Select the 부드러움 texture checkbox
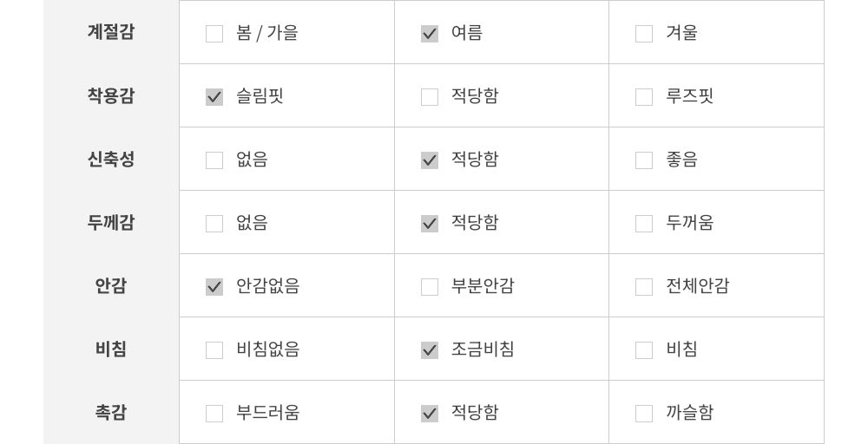 pyautogui.click(x=214, y=414)
